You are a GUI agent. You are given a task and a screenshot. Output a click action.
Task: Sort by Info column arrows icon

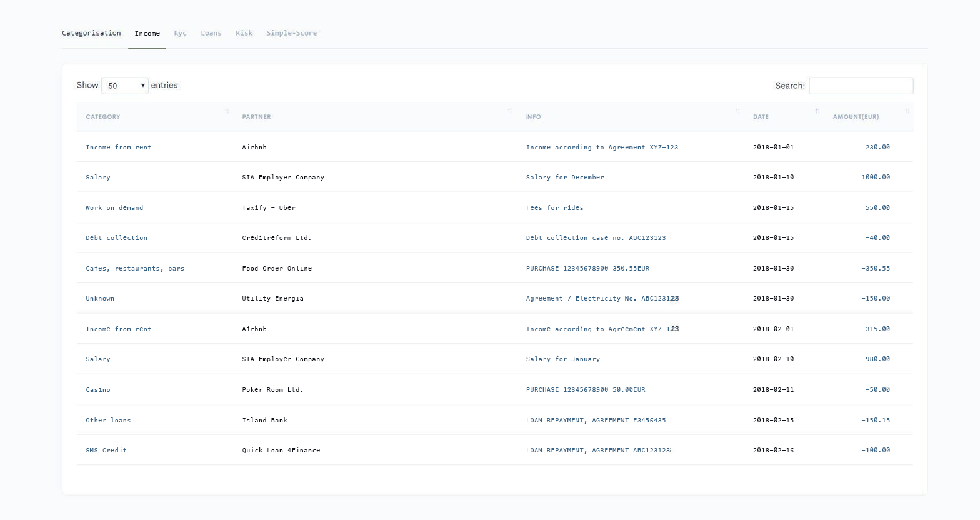(737, 111)
